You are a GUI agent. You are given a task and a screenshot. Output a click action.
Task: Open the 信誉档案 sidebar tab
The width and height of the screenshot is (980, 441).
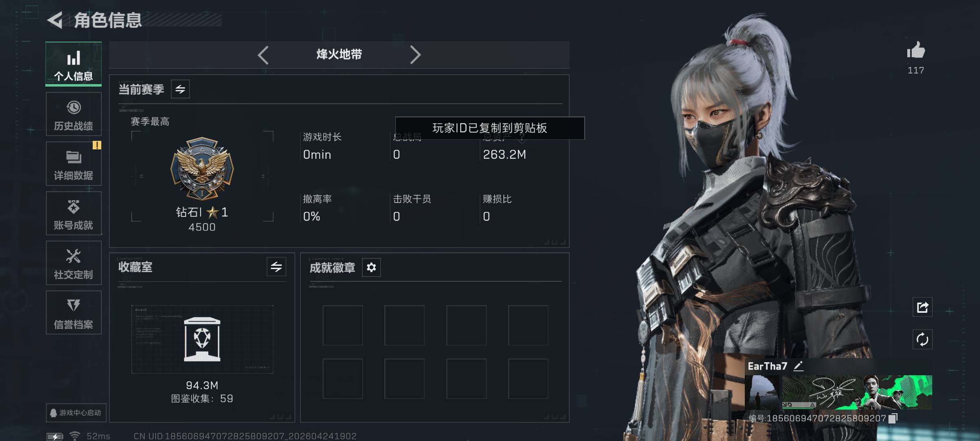[73, 313]
